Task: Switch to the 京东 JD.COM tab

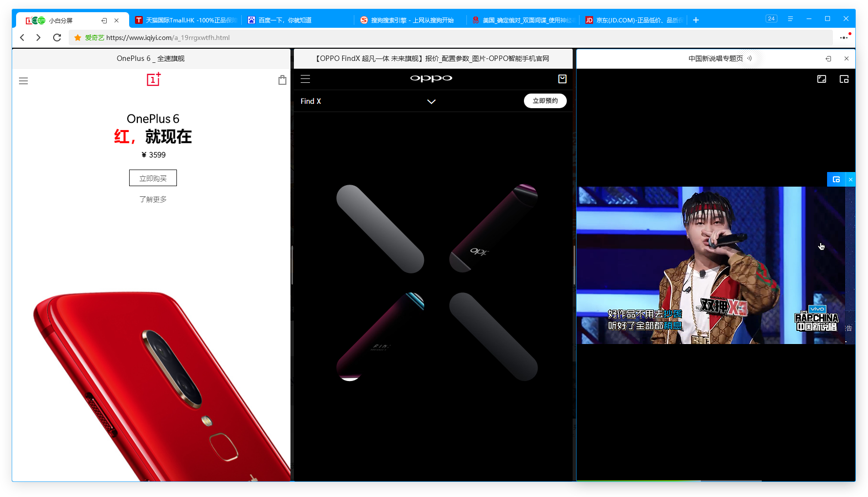Action: click(635, 20)
